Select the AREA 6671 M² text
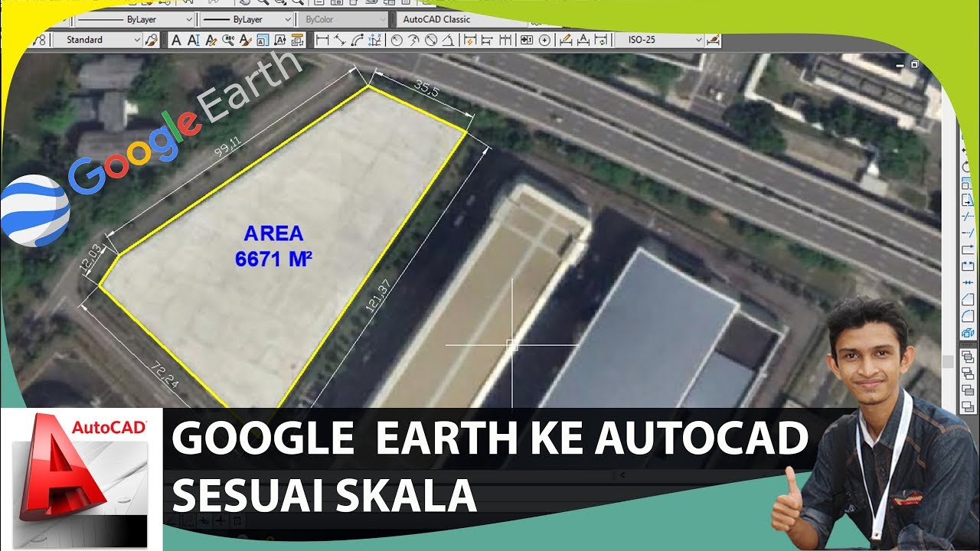The height and width of the screenshot is (551, 980). click(273, 246)
